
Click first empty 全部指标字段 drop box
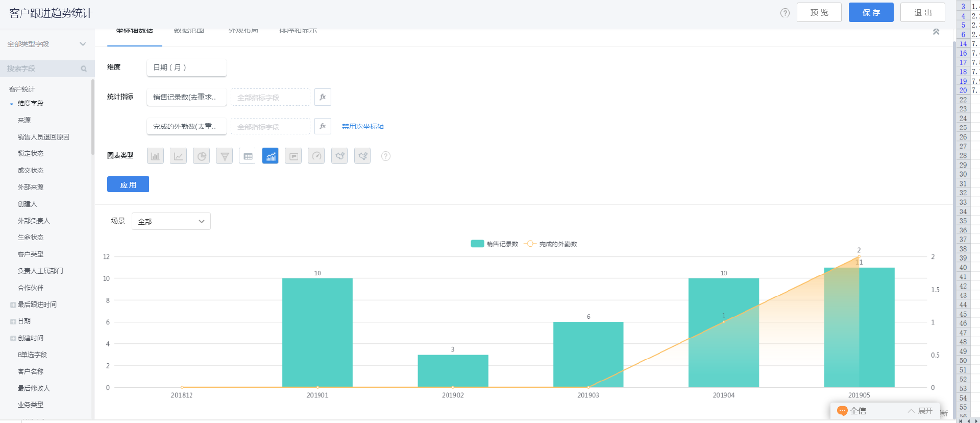271,97
